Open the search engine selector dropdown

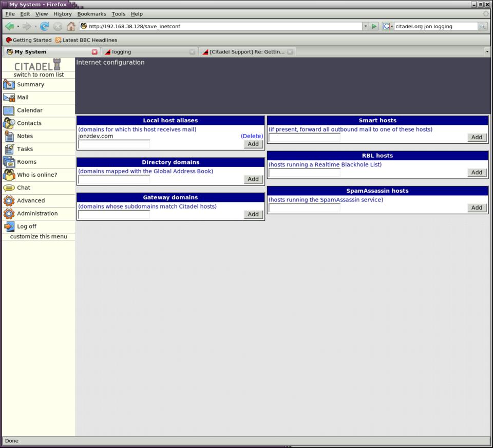point(388,26)
